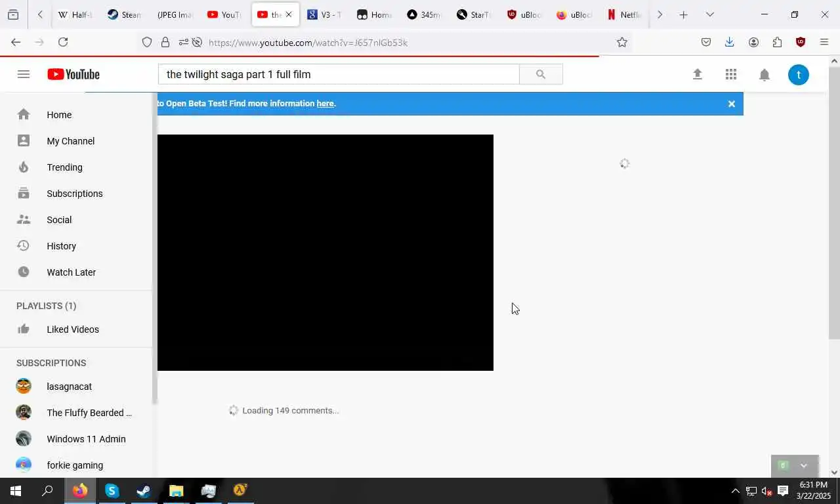Image resolution: width=840 pixels, height=504 pixels.
Task: Click the black video player
Action: click(x=325, y=253)
